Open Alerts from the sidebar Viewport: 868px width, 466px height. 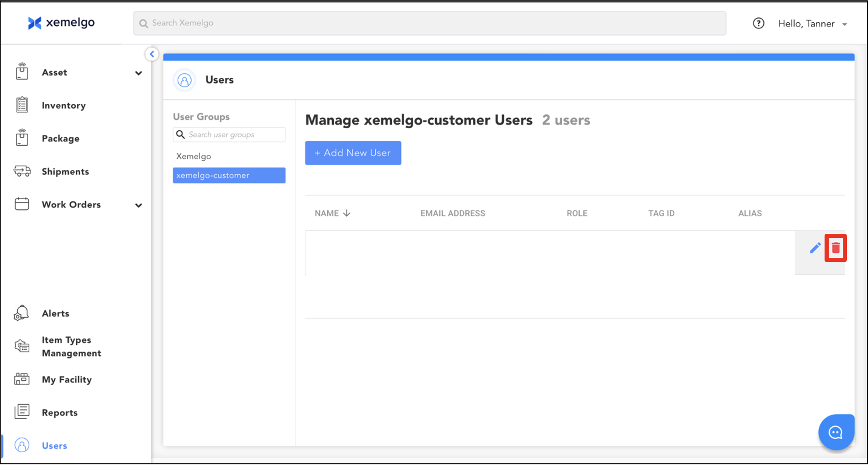click(x=55, y=313)
